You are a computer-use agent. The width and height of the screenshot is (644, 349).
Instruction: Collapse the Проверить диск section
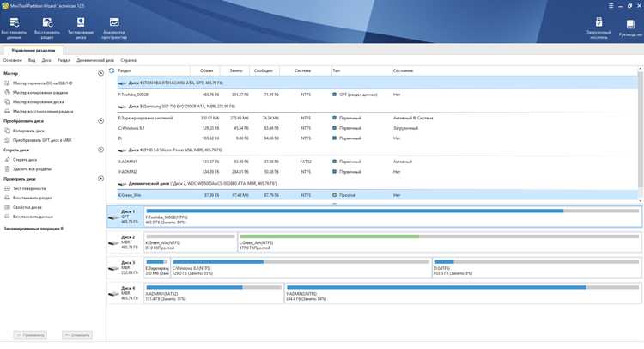pyautogui.click(x=100, y=179)
